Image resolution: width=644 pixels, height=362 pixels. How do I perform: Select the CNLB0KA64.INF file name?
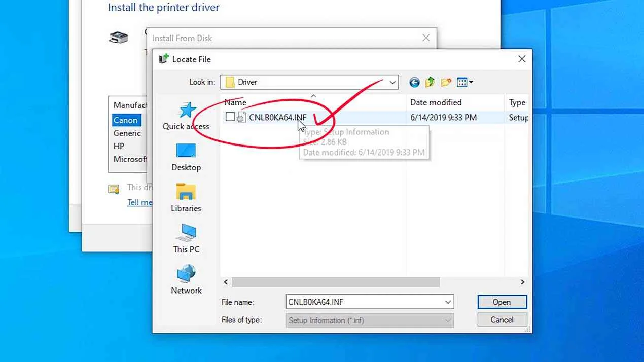[x=278, y=118]
